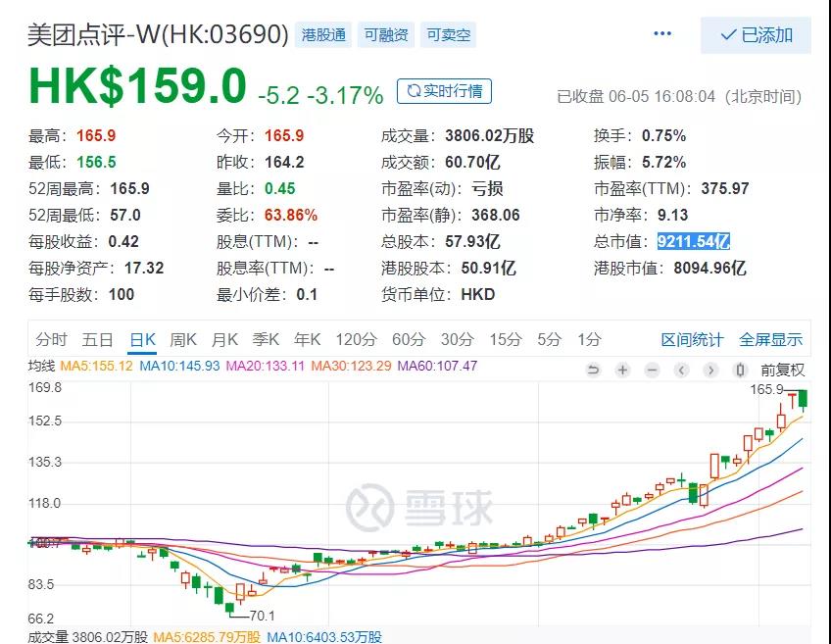The image size is (831, 644).
Task: Click the volume MA5:6285.79万股 label
Action: (x=207, y=636)
